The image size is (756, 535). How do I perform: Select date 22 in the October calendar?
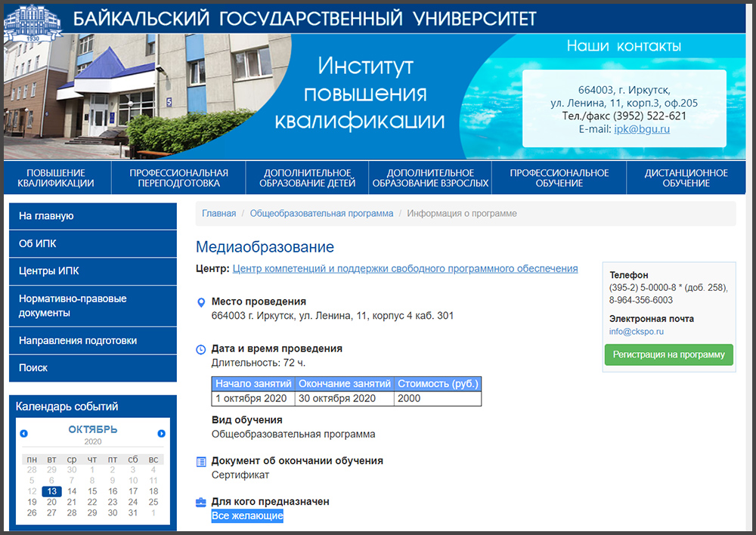click(92, 503)
